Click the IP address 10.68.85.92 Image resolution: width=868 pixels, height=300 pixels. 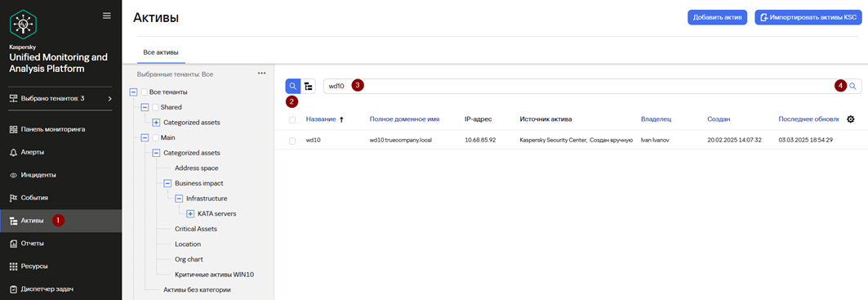pos(480,141)
